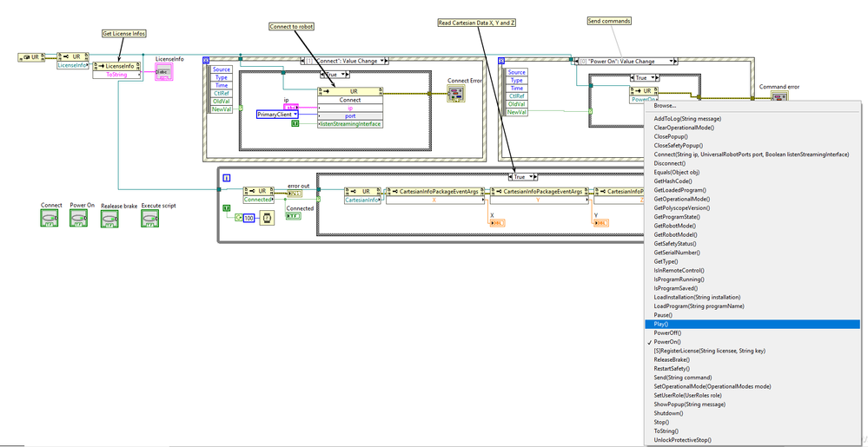Viewport: 868px width, 447px height.
Task: Click the LicenseInfo property on UR node
Action: tap(71, 65)
